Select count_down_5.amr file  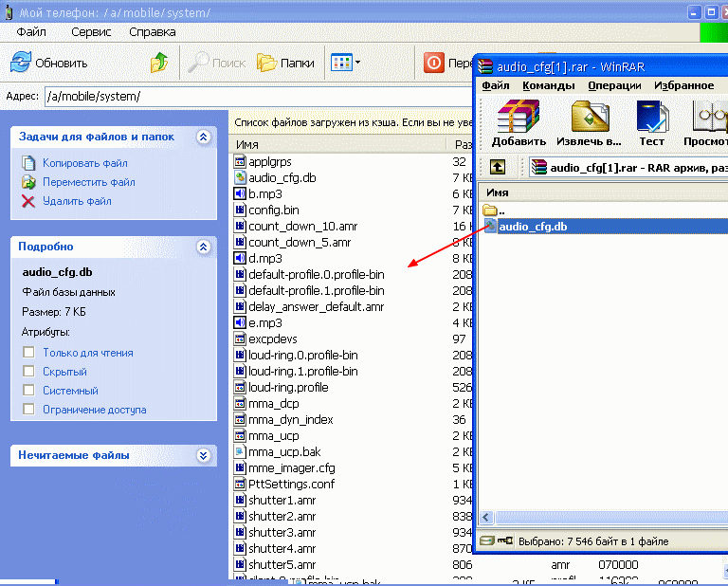(x=300, y=243)
